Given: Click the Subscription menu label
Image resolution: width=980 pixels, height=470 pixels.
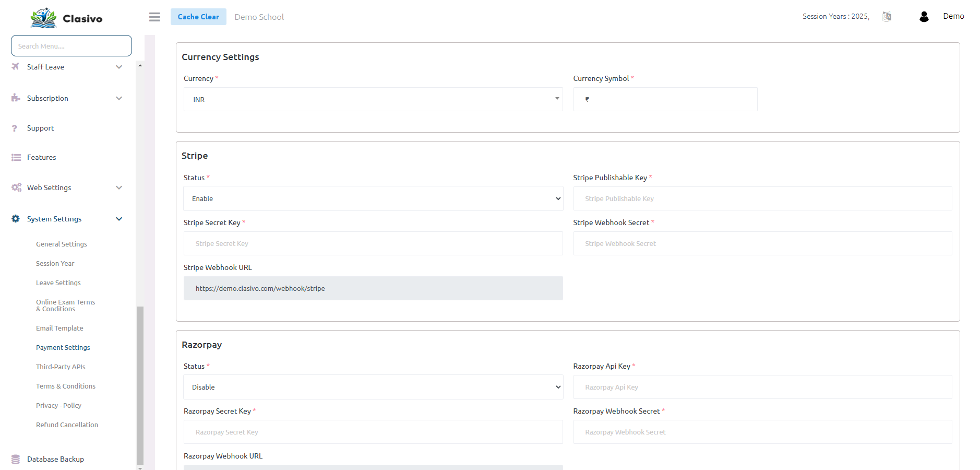Looking at the screenshot, I should click(47, 98).
